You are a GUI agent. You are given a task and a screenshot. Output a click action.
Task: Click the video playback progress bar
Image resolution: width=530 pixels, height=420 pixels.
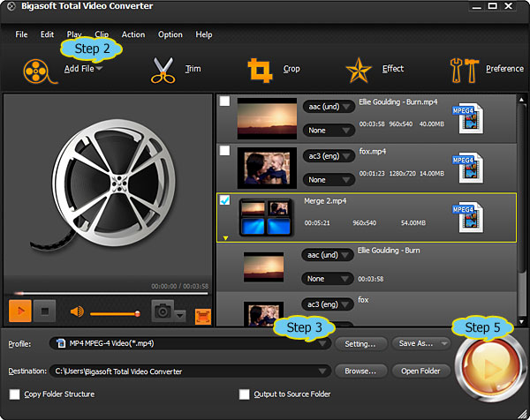[110, 294]
